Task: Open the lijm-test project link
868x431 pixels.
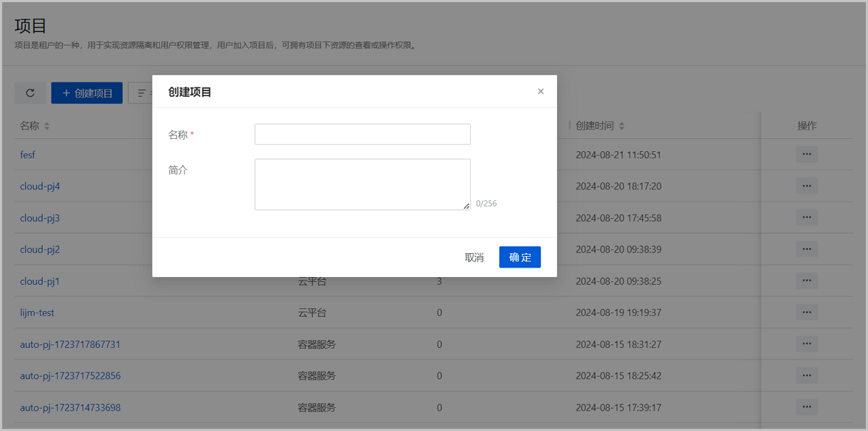Action: (37, 313)
